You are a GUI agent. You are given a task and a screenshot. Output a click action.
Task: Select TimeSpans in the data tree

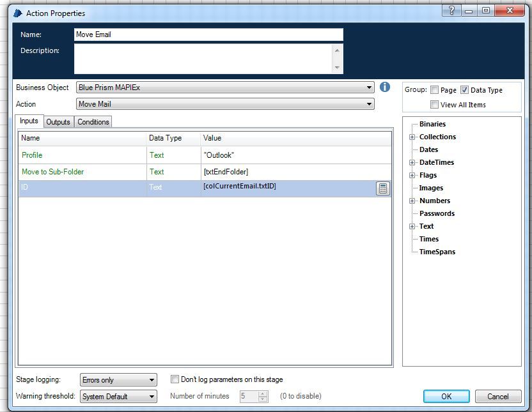coord(437,252)
